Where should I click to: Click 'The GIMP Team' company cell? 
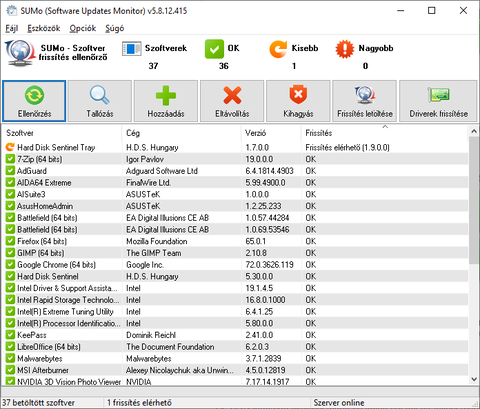154,253
